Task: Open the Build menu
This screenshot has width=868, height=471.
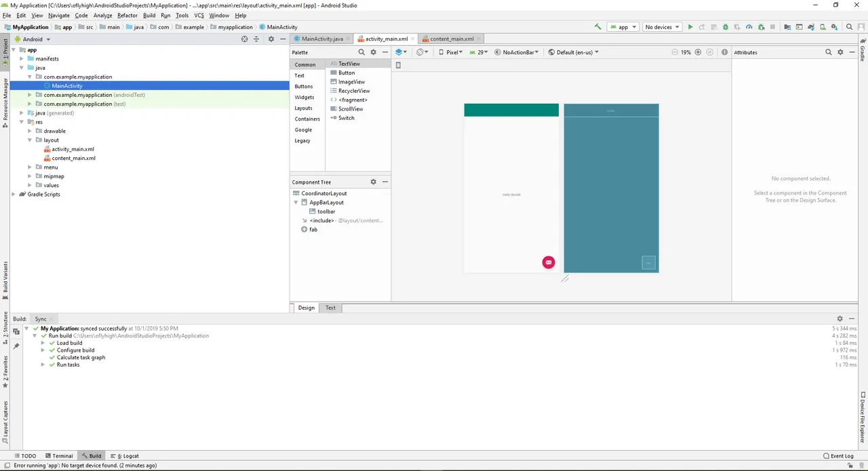Action: pos(149,15)
